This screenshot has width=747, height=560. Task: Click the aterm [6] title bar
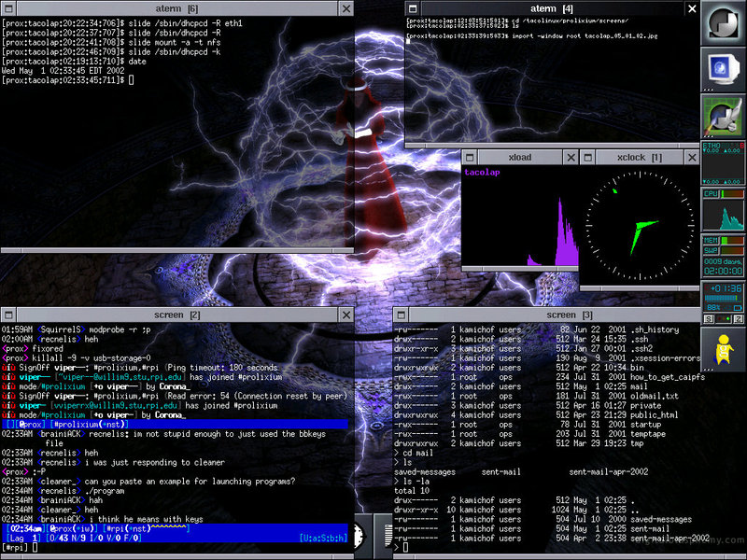tap(177, 8)
